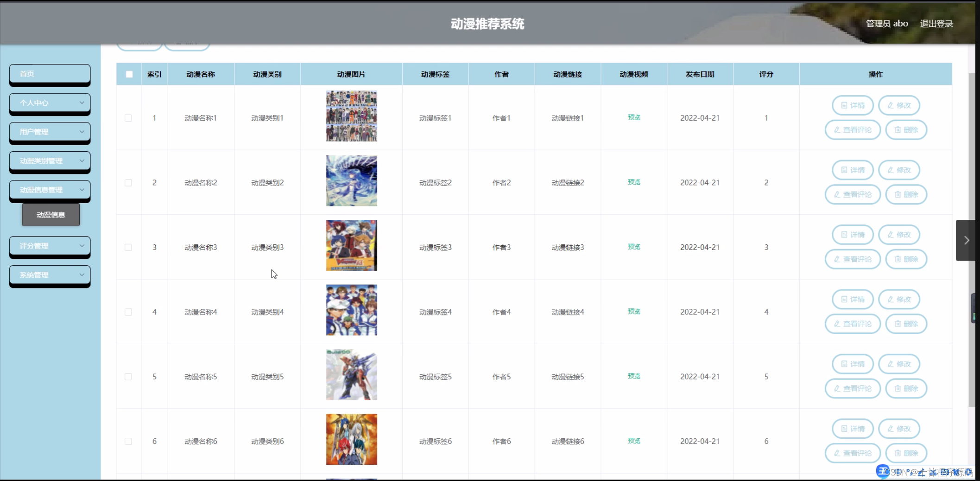Click the 管理员 abo account label
Screen dimensions: 980x481
click(887, 24)
